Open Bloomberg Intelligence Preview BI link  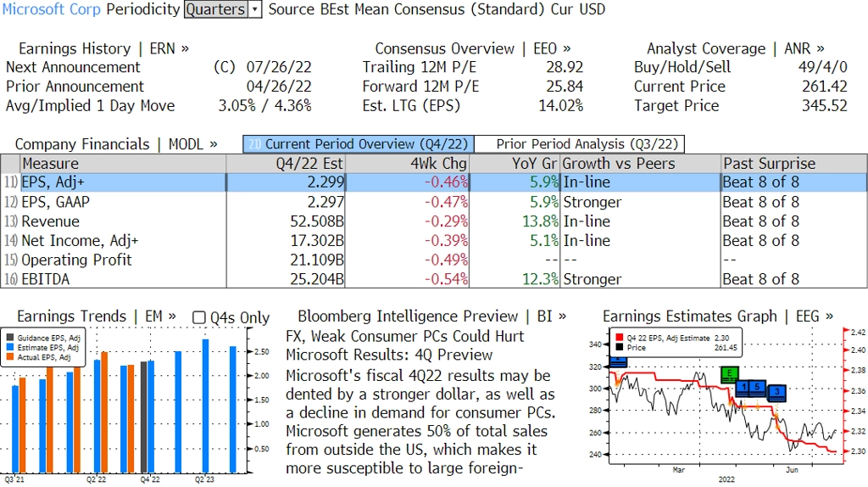coord(431,316)
